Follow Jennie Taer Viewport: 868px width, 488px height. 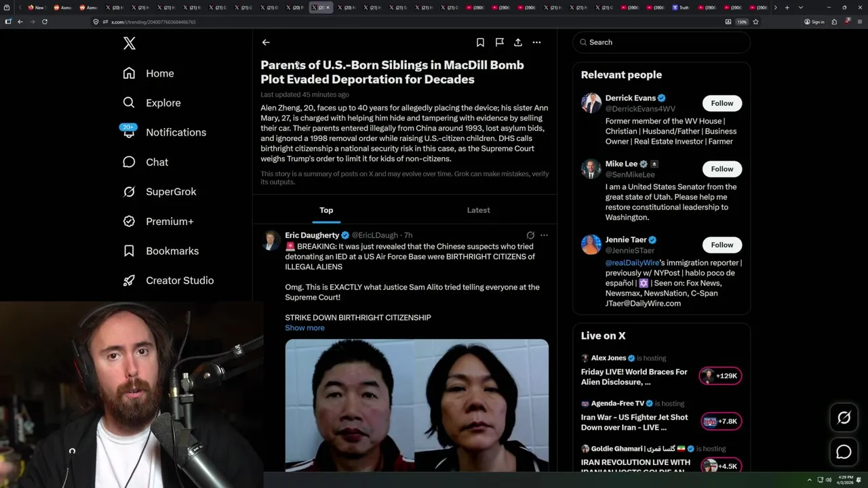coord(722,245)
